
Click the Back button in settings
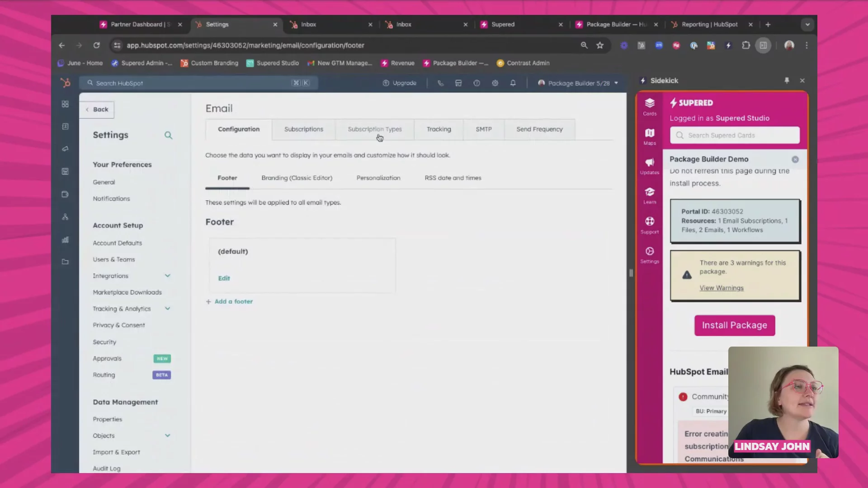[x=97, y=109]
